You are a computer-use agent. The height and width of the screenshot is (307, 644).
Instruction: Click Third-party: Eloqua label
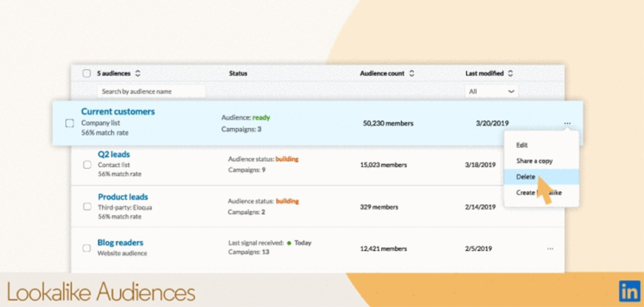pyautogui.click(x=125, y=207)
